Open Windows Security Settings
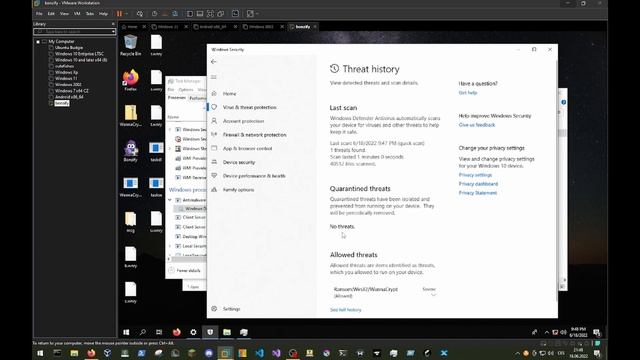The image size is (640, 360). click(231, 309)
